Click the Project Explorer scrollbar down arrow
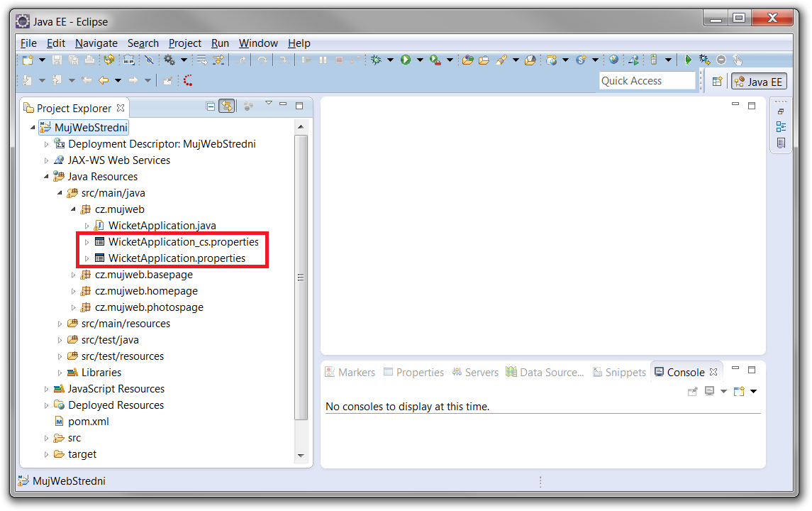This screenshot has height=511, width=812. (301, 455)
